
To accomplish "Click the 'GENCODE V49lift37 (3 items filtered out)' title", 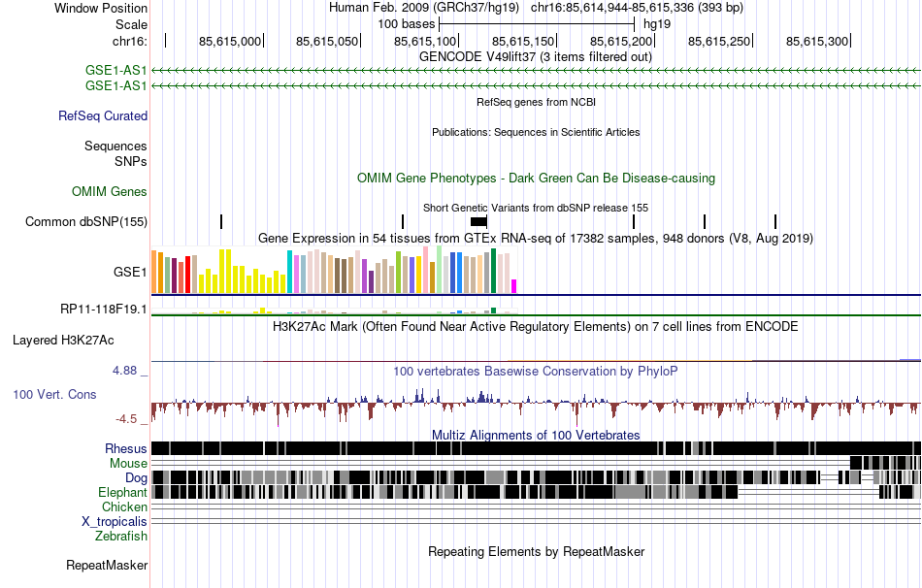I will [x=536, y=57].
